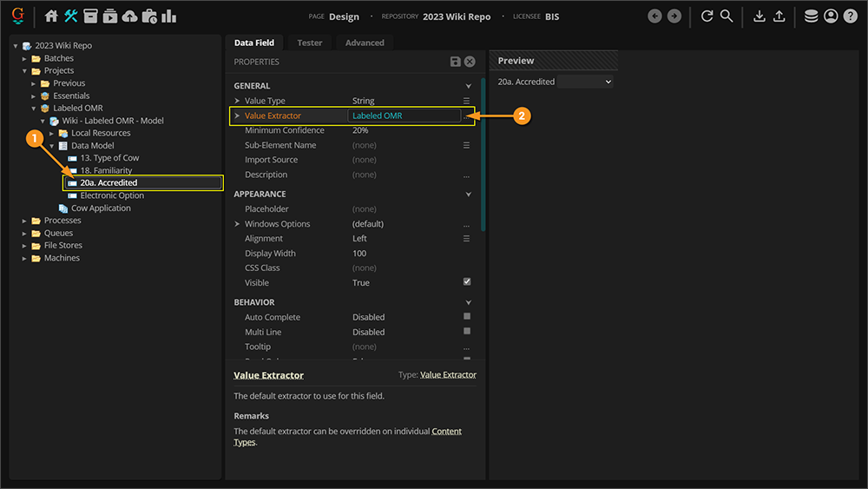868x489 pixels.
Task: Click the refresh icon in header
Action: pyautogui.click(x=707, y=17)
